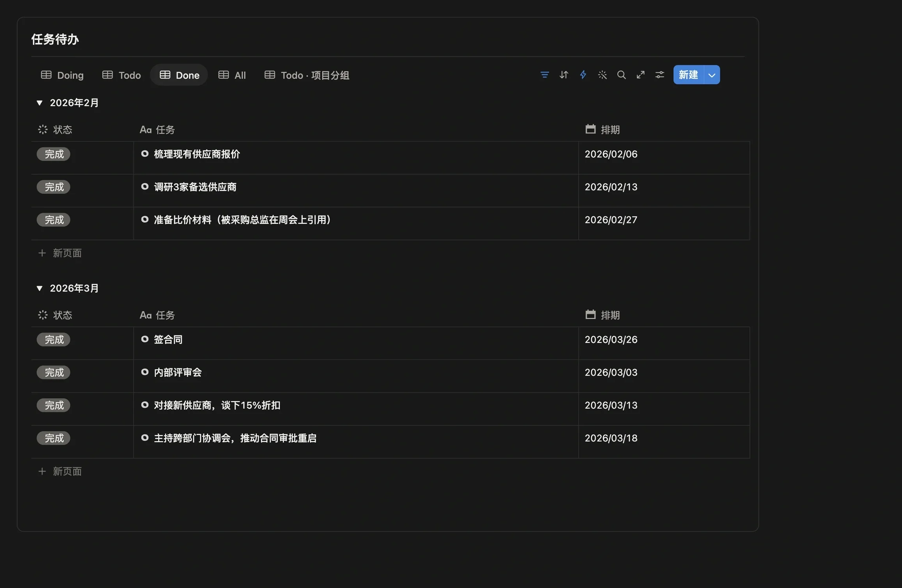Open the task 主持跨部门协调会，推动合同审批重启
This screenshot has width=902, height=588.
[x=235, y=438]
